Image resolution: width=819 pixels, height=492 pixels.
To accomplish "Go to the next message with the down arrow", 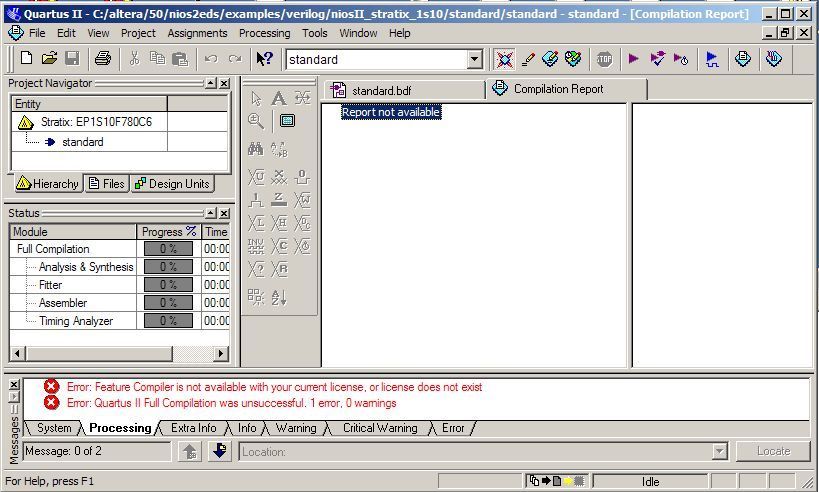I will pos(220,451).
